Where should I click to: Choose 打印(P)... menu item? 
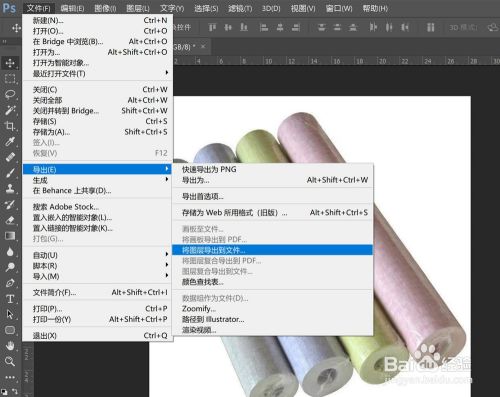(x=98, y=309)
